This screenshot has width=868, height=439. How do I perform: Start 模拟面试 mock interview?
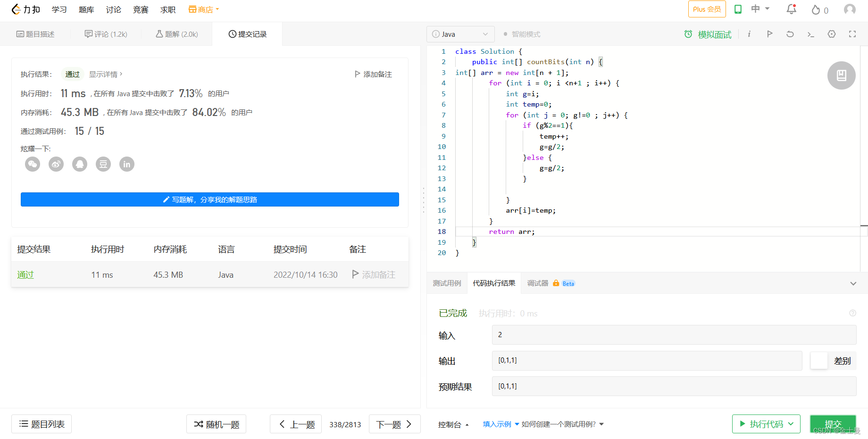point(708,34)
